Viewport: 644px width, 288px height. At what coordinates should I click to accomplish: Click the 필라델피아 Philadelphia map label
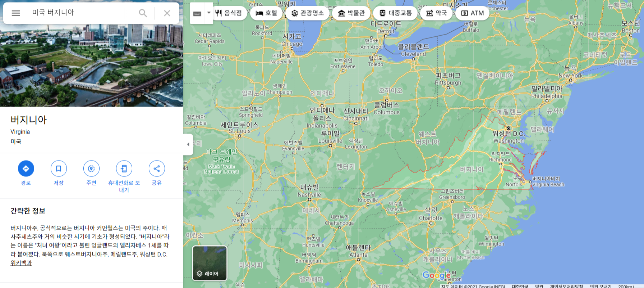[x=547, y=92]
